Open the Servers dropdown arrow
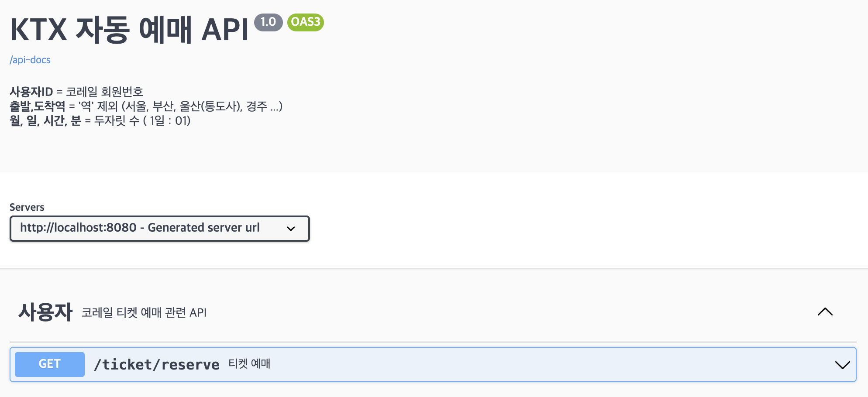Screen dimensions: 868x397 coord(291,229)
